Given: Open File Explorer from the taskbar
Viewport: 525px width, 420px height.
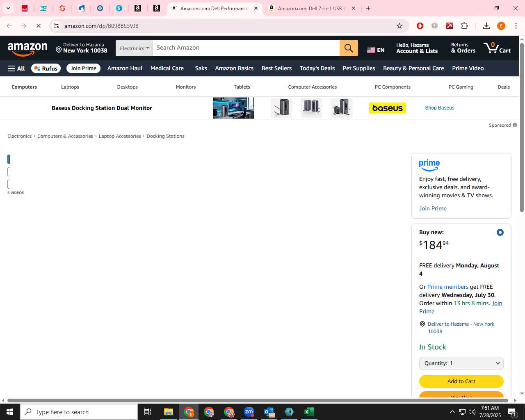Looking at the screenshot, I should click(x=168, y=412).
